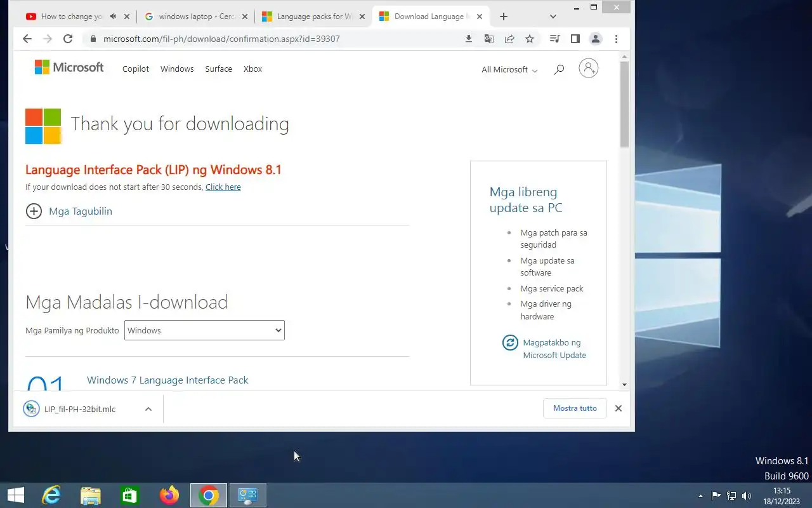Go back to the previous page
The height and width of the screenshot is (508, 812).
tap(27, 39)
